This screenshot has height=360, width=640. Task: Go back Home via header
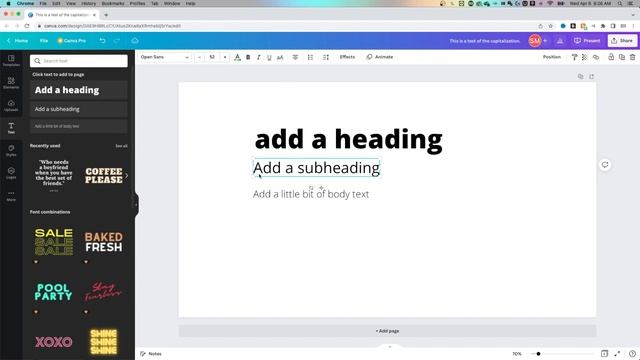[x=18, y=41]
